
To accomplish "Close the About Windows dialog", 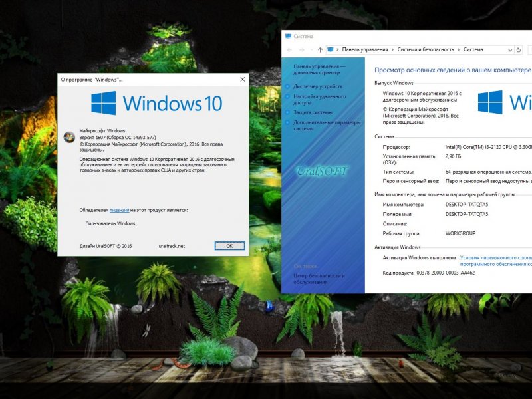I will (242, 79).
